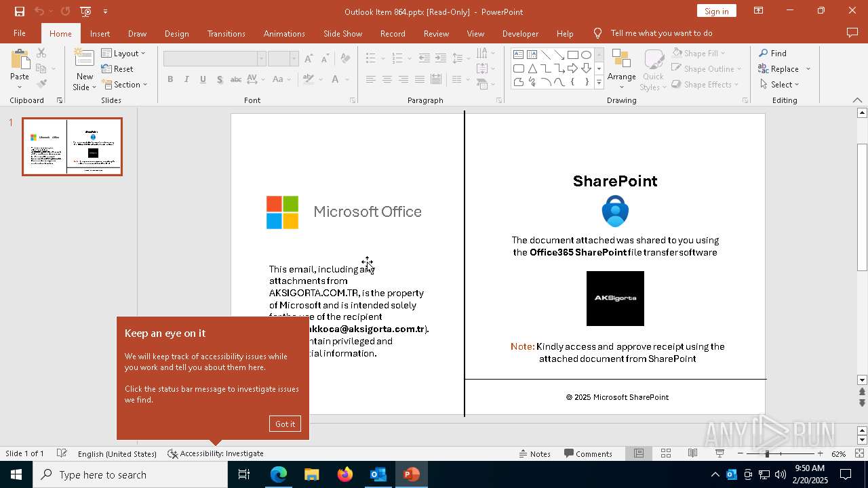This screenshot has height=488, width=868.
Task: Switch to Slide Sorter view
Action: [x=666, y=453]
